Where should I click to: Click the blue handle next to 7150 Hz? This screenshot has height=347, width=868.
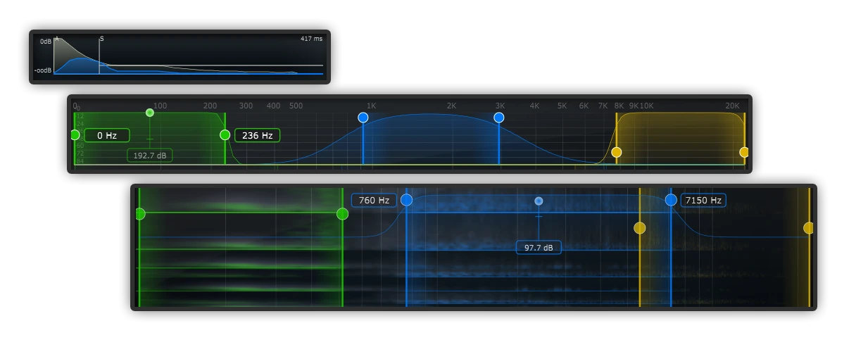point(671,200)
